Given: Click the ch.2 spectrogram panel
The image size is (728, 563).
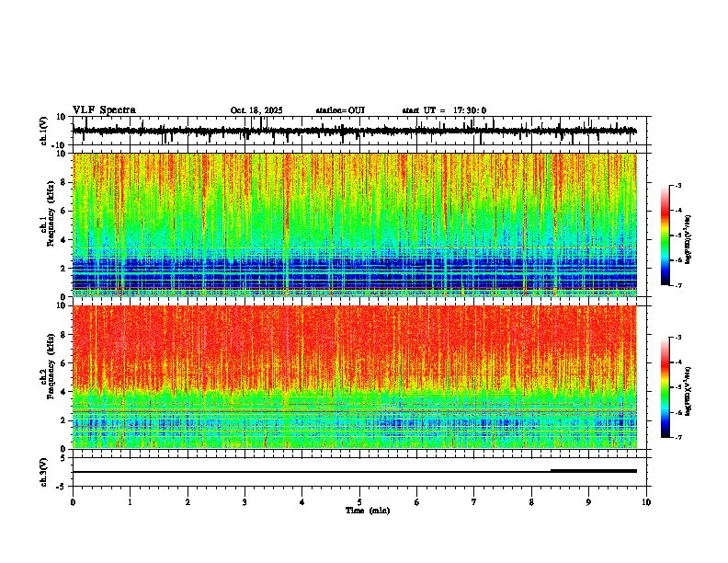Looking at the screenshot, I should coord(355,377).
